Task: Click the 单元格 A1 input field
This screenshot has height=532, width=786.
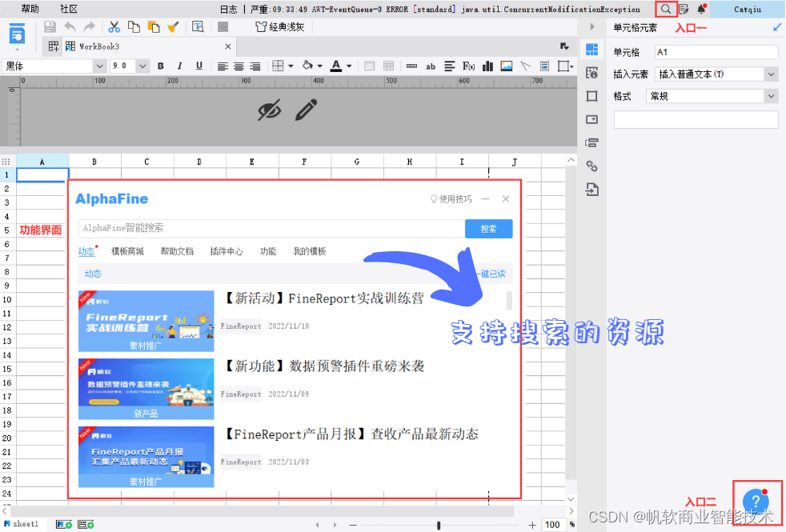Action: (x=716, y=52)
